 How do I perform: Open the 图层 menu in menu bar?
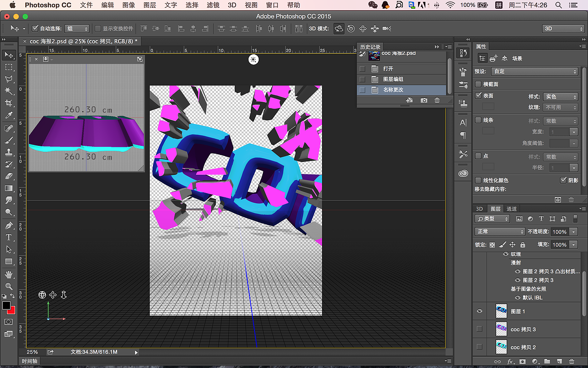(150, 5)
